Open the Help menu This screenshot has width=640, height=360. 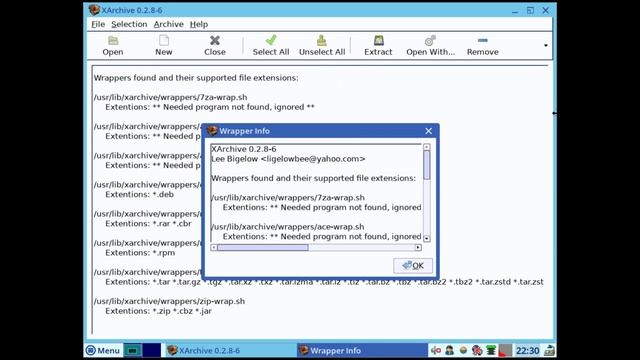coord(199,24)
